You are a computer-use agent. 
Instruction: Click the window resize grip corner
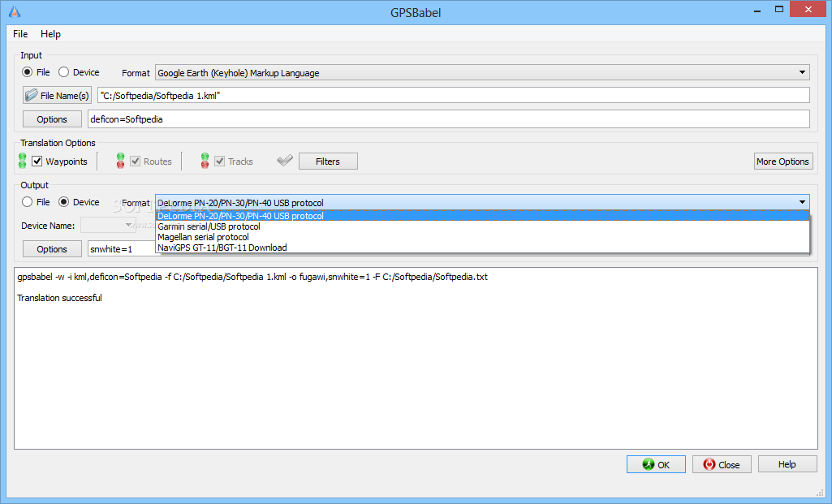pyautogui.click(x=821, y=493)
